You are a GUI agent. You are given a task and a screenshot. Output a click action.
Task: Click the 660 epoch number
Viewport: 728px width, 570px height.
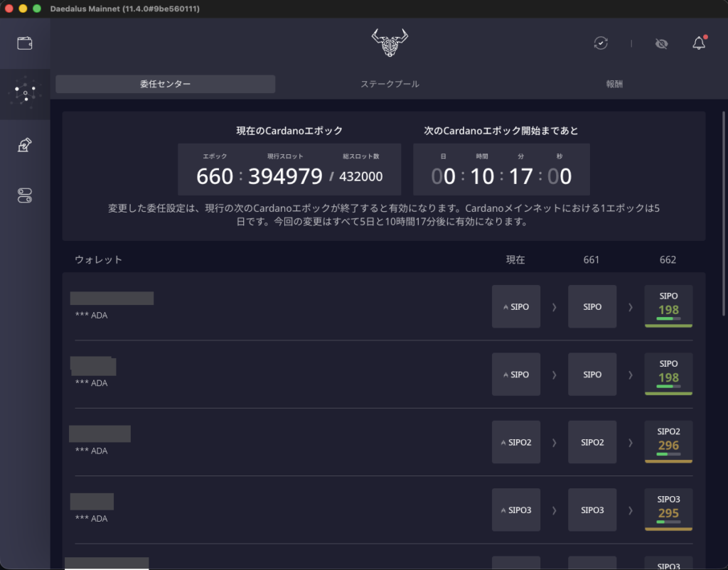(x=215, y=176)
